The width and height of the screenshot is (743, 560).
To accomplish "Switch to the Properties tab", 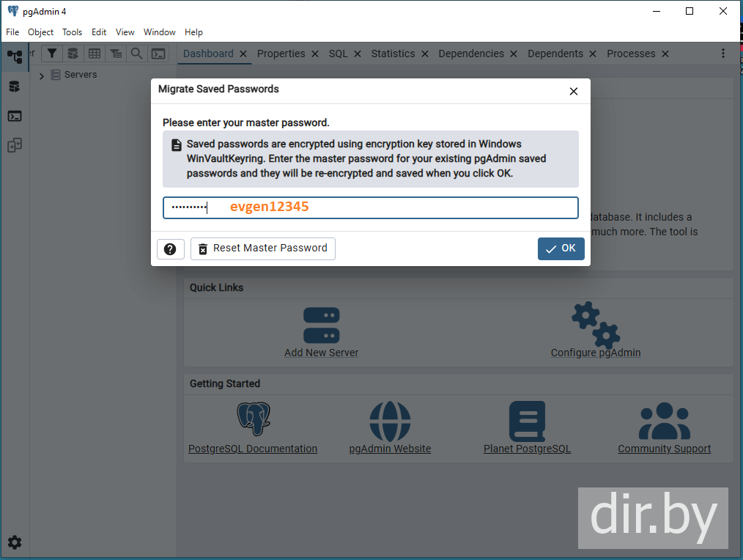I will click(x=281, y=54).
